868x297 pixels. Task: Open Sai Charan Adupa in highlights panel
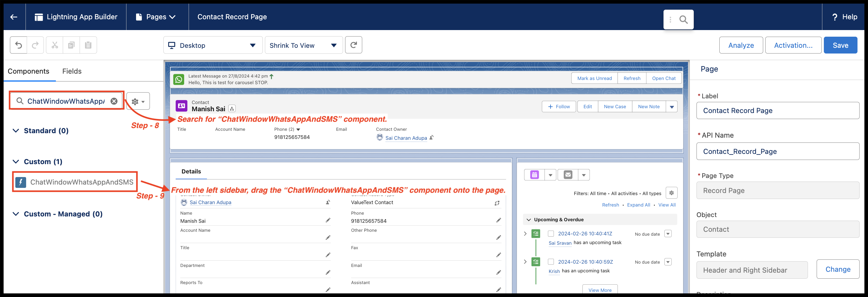click(x=406, y=138)
